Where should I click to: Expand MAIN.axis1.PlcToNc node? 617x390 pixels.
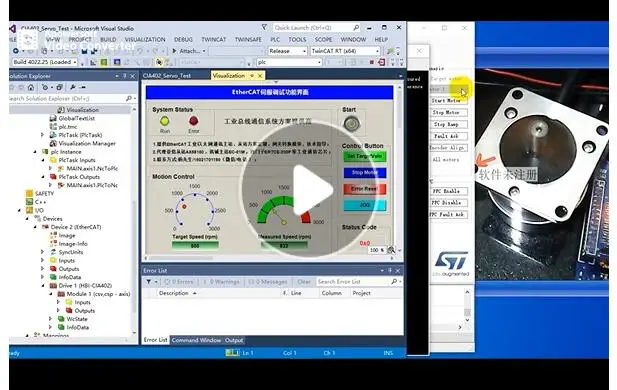(50, 185)
